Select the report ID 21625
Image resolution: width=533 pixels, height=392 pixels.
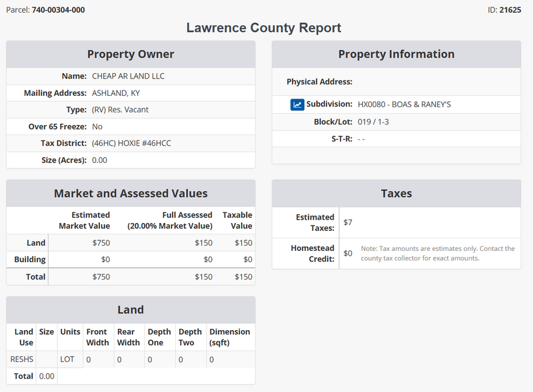tap(510, 11)
